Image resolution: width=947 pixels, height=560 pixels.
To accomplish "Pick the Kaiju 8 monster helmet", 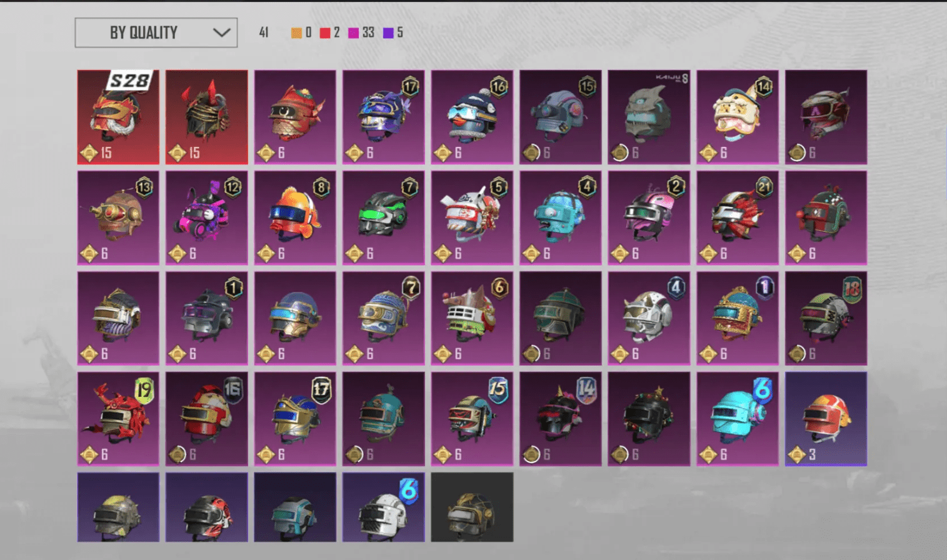I will point(649,117).
